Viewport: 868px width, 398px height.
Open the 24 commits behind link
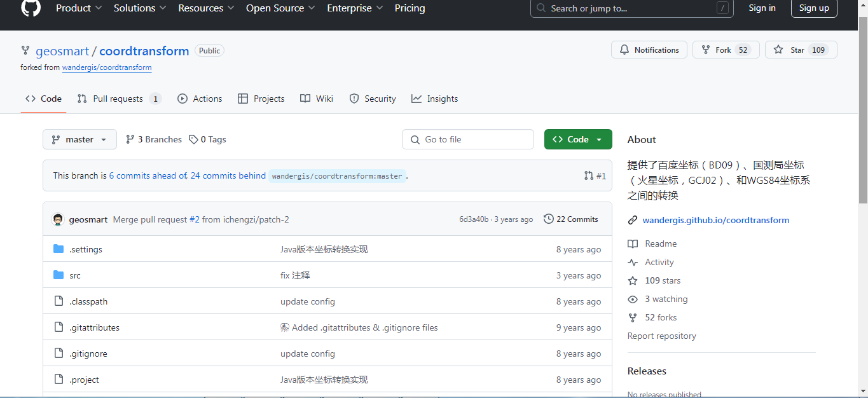pyautogui.click(x=228, y=175)
